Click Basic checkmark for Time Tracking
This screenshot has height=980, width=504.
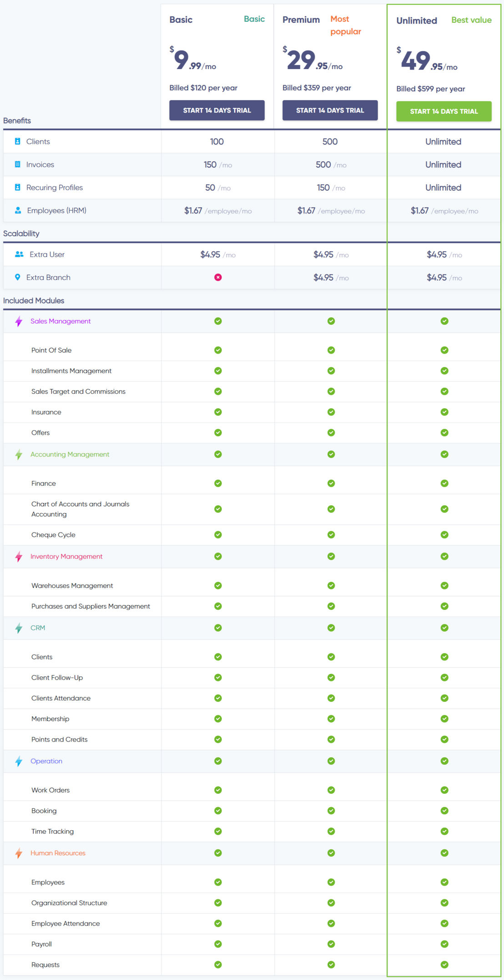click(218, 831)
